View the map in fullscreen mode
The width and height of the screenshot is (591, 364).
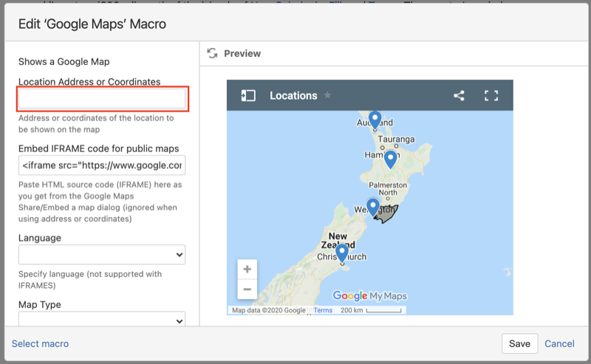[x=491, y=96]
